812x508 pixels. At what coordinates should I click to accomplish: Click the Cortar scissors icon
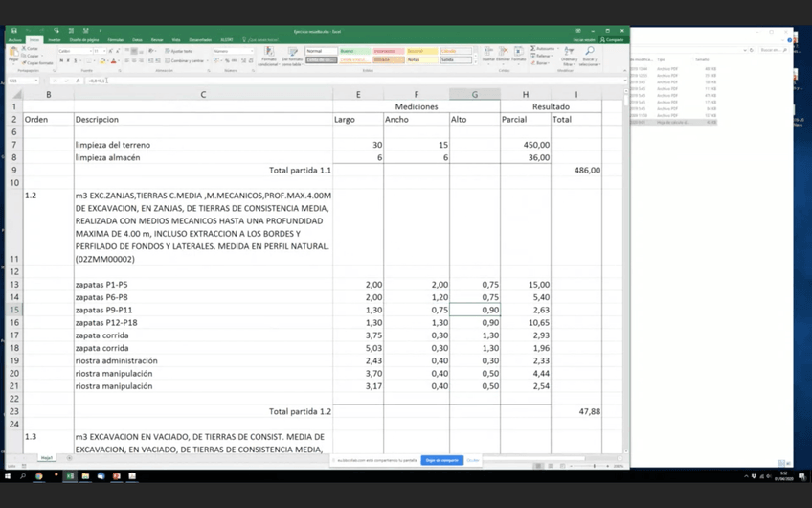24,48
